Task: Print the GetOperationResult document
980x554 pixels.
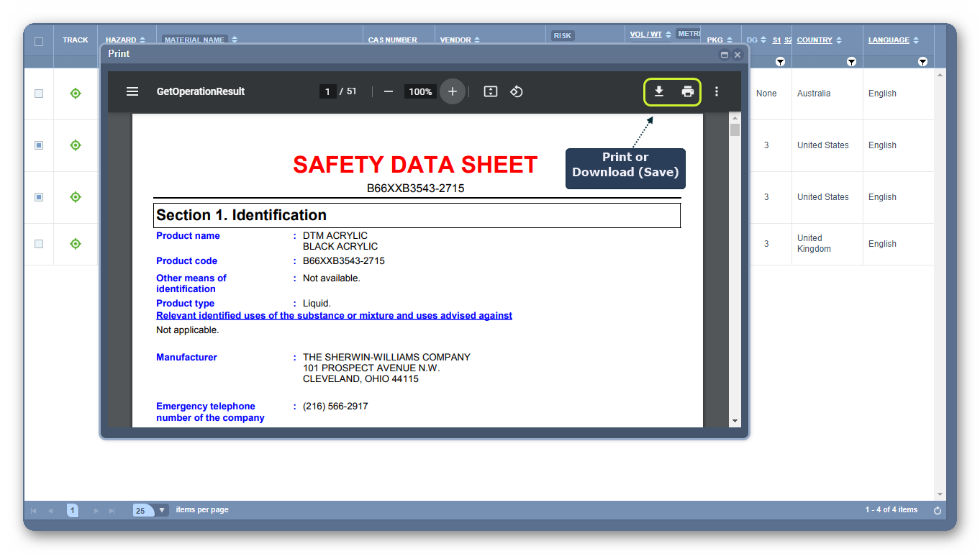Action: pyautogui.click(x=688, y=91)
